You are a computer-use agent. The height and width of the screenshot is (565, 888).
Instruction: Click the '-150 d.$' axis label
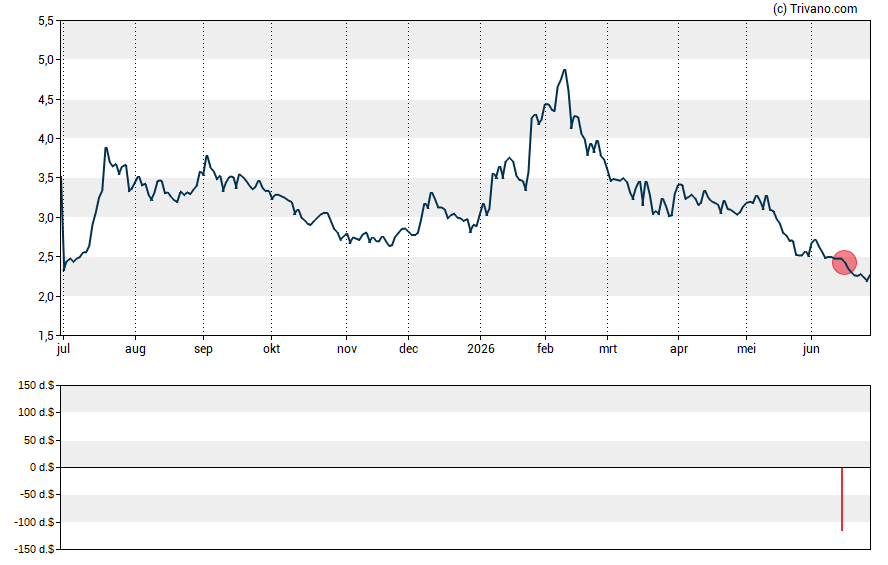[x=35, y=549]
